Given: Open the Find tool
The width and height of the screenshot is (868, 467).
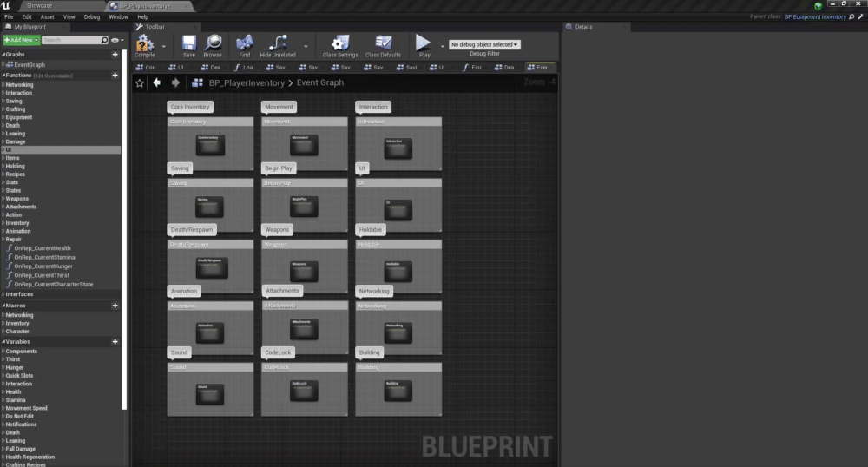Looking at the screenshot, I should coord(244,46).
